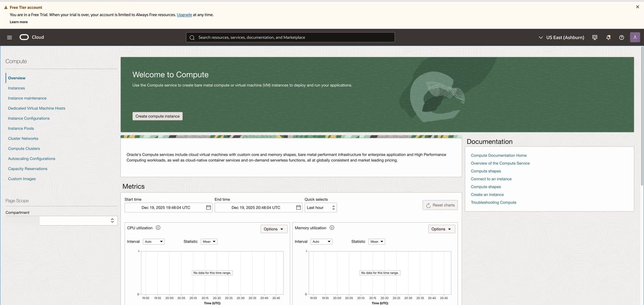
Task: Open the help question mark icon
Action: pyautogui.click(x=621, y=37)
